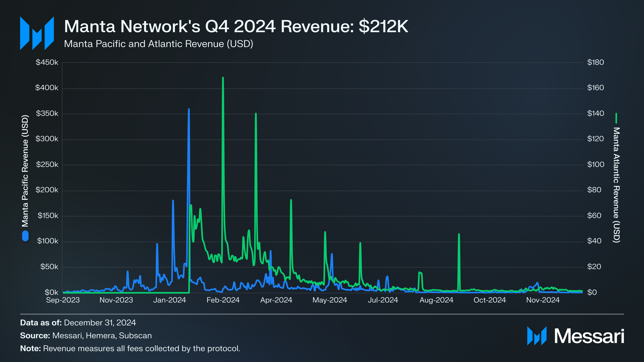Click the $450k left axis tick label
Viewport: 644px width, 362px height.
click(x=47, y=62)
